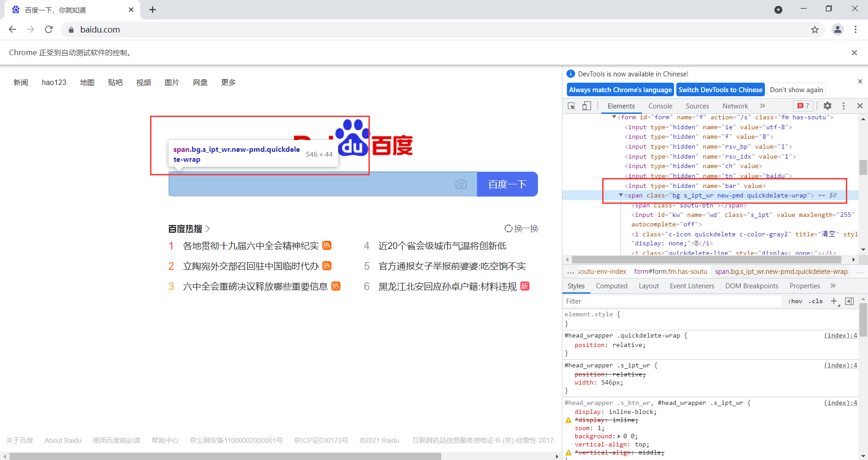The height and width of the screenshot is (460, 868).
Task: Open the DOM Breakpoints tab
Action: pyautogui.click(x=752, y=286)
